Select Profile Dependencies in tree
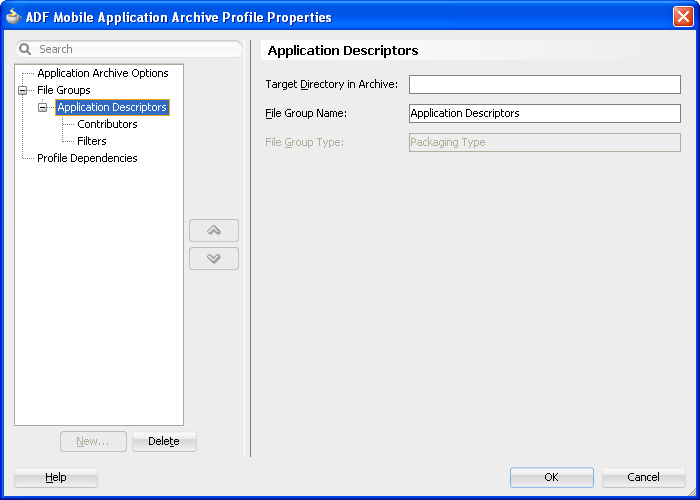The image size is (700, 500). click(x=87, y=158)
